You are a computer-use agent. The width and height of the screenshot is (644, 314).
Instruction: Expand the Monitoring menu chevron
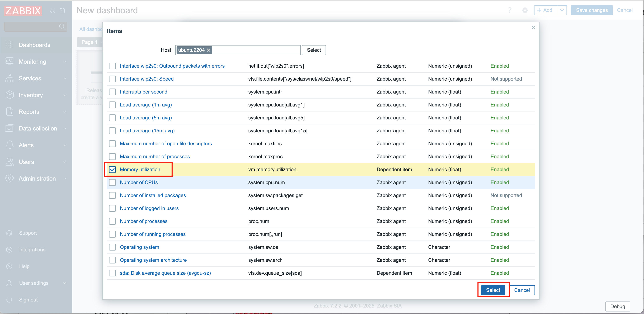point(65,62)
